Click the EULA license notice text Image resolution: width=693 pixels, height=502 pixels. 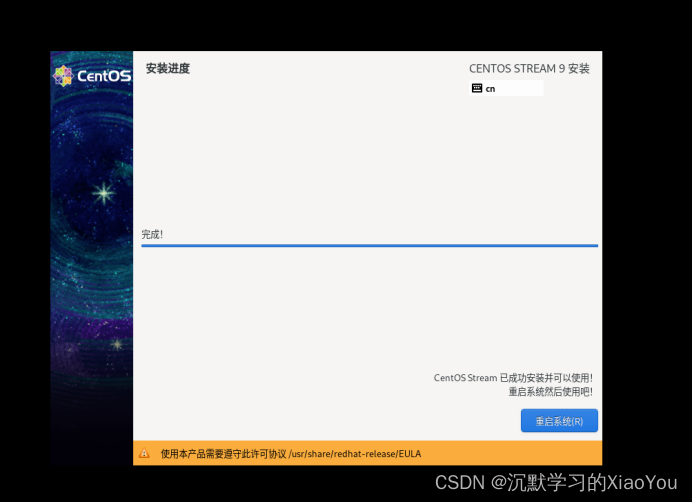291,454
